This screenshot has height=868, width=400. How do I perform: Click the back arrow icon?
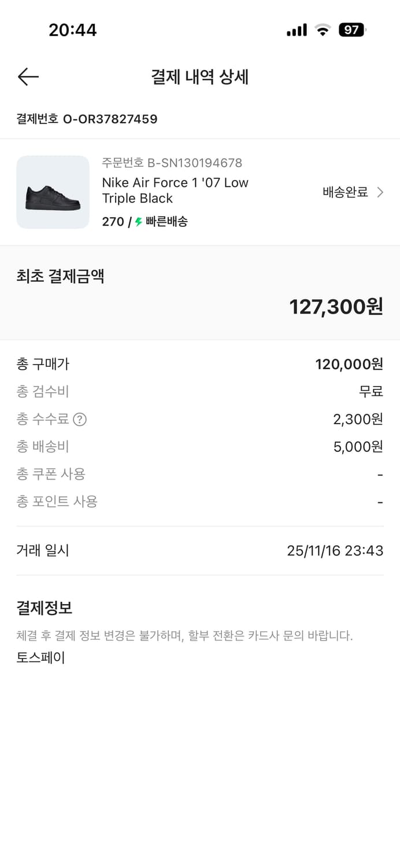pos(28,77)
